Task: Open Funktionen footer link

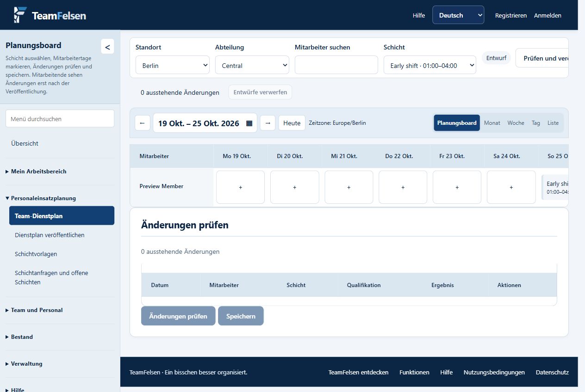Action: pyautogui.click(x=414, y=372)
